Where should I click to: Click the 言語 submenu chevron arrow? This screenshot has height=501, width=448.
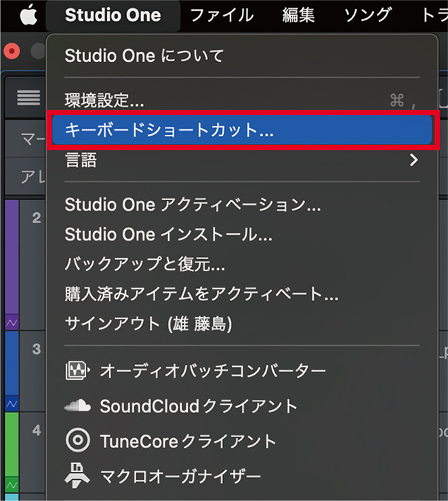click(413, 160)
